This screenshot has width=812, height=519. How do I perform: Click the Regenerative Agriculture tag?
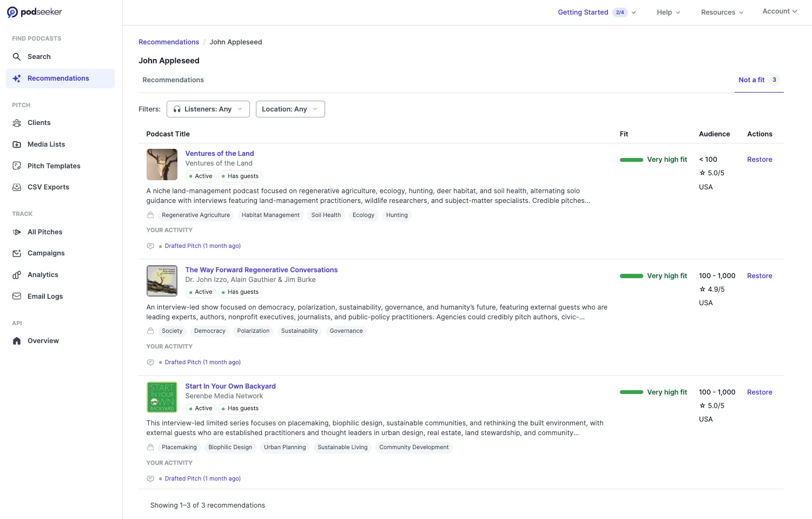[196, 215]
